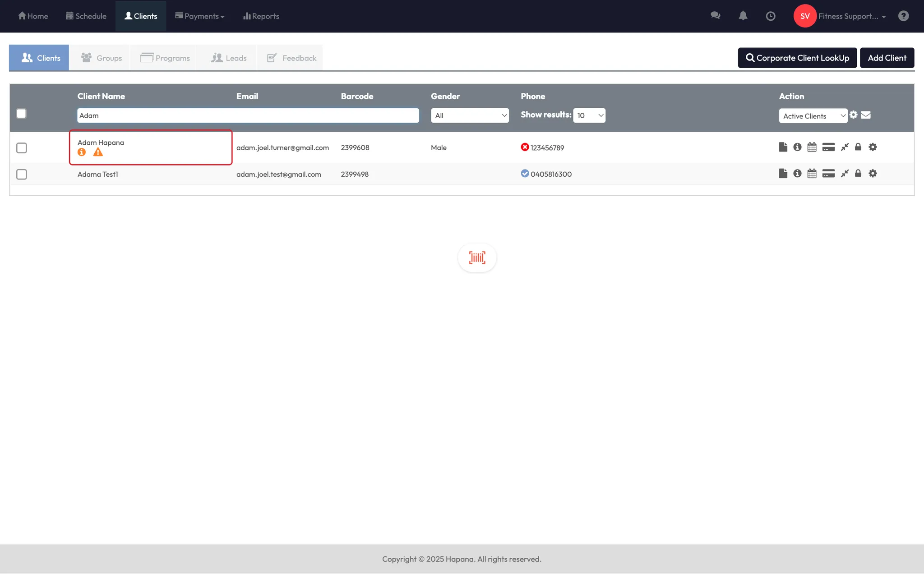Open calendar icon for Adam Hapana
Image resolution: width=924 pixels, height=574 pixels.
coord(812,147)
